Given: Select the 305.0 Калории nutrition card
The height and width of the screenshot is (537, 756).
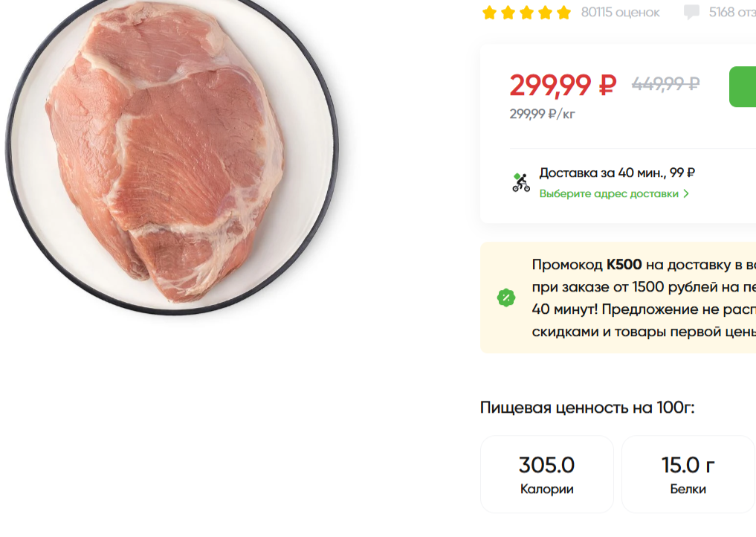Looking at the screenshot, I should pos(546,475).
